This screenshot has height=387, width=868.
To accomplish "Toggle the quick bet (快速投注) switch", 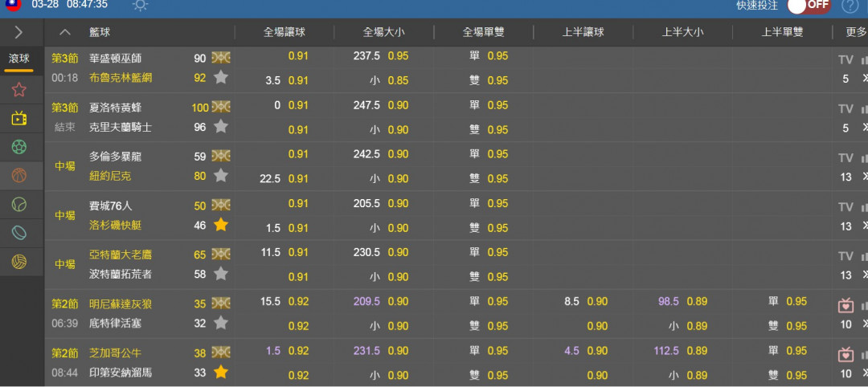I will click(809, 6).
